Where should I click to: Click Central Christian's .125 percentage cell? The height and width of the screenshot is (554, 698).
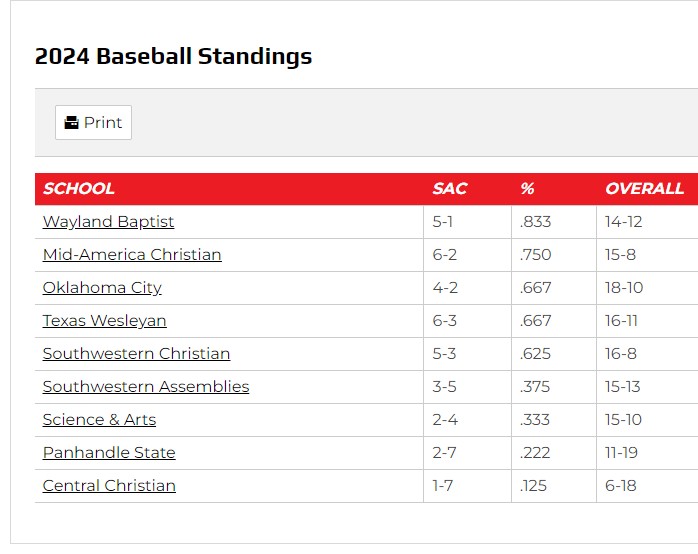click(534, 486)
